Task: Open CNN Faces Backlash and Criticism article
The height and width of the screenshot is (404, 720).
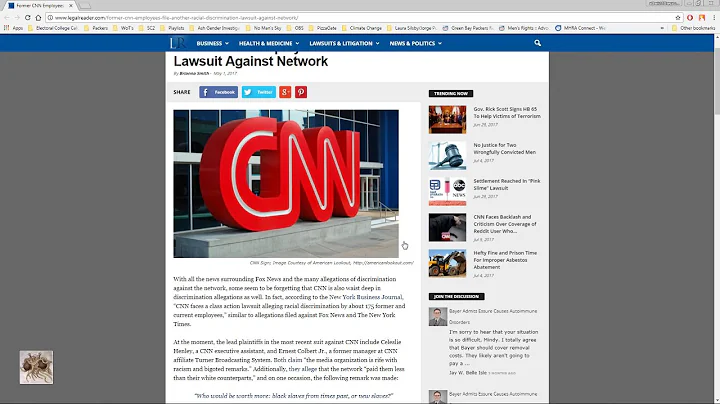Action: [505, 224]
